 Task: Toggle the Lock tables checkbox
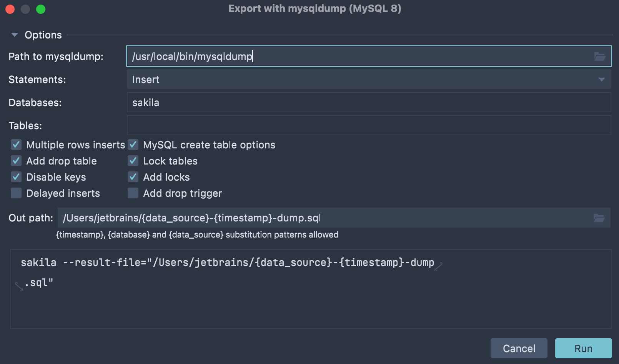point(133,161)
